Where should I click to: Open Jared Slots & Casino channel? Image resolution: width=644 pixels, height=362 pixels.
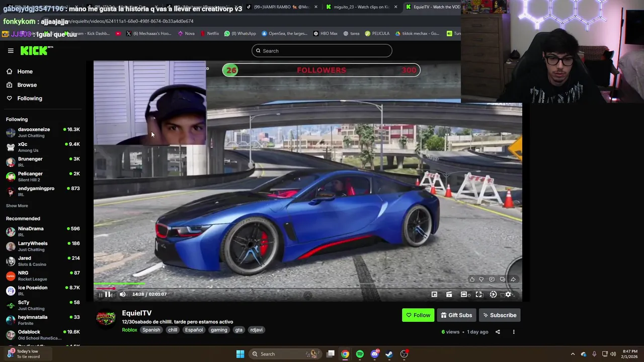coord(43,261)
